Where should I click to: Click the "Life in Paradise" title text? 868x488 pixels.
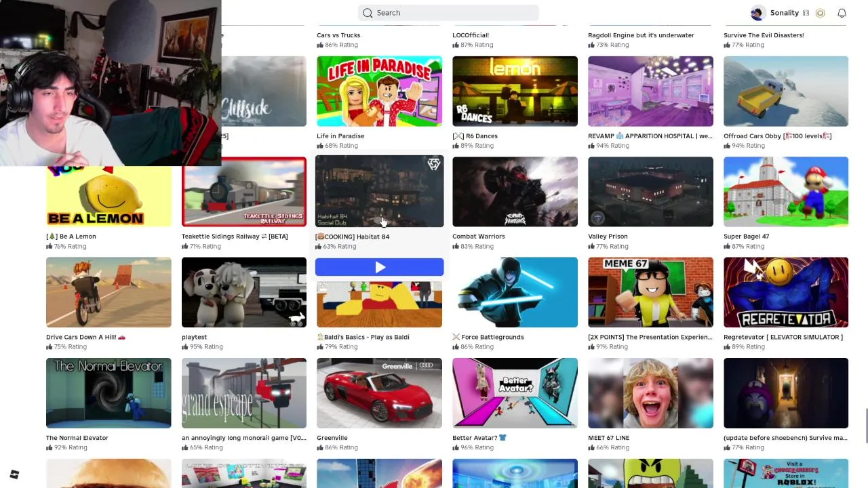pyautogui.click(x=340, y=136)
